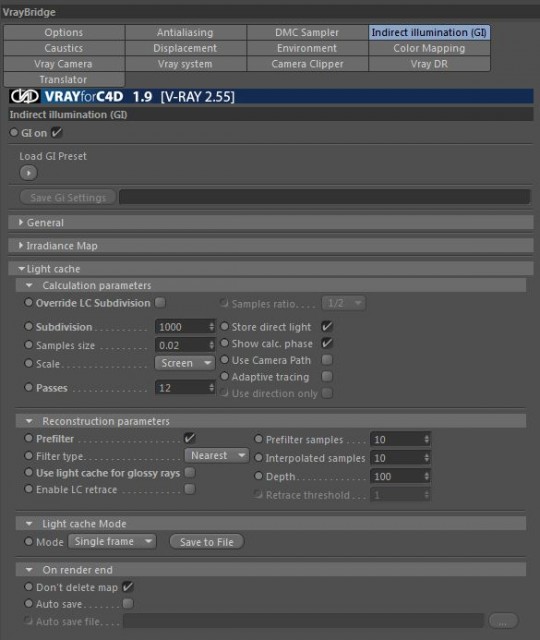Collapse Calculation parameters group
The width and height of the screenshot is (540, 640).
point(29,285)
